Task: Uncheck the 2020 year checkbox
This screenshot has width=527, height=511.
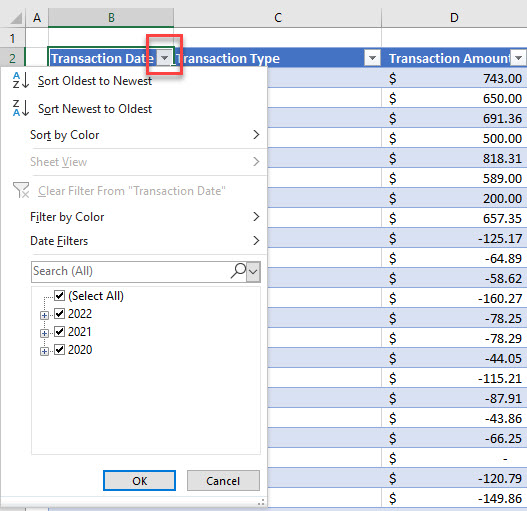Action: (59, 350)
